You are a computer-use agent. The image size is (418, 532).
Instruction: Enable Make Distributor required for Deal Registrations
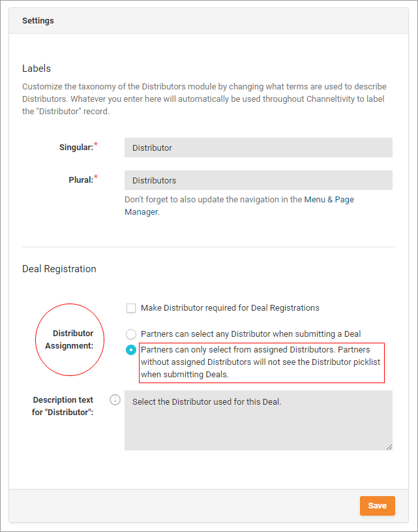click(x=131, y=307)
